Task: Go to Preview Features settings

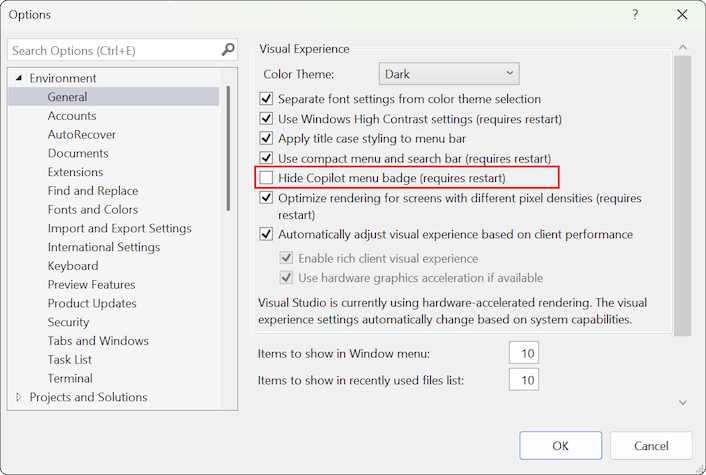Action: (91, 285)
